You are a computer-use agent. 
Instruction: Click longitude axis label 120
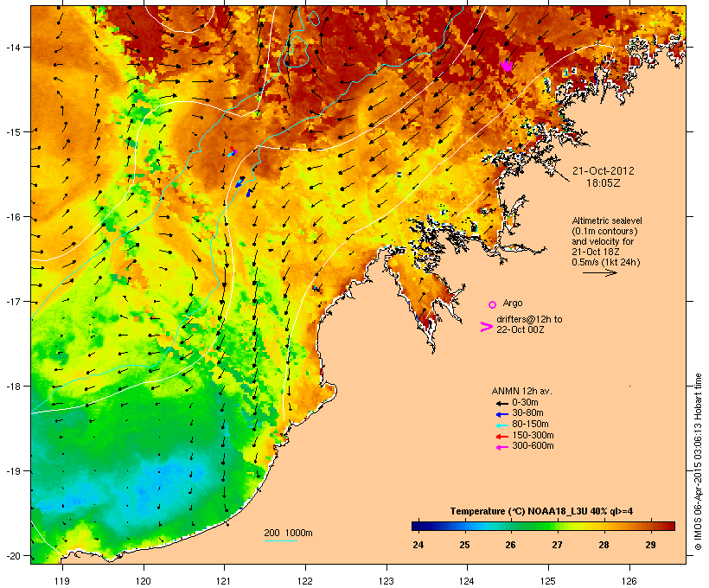[144, 581]
